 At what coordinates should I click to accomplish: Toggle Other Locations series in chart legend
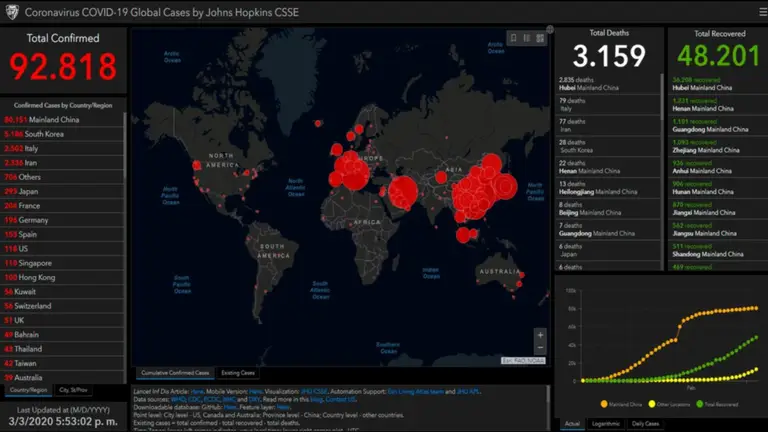coord(669,404)
